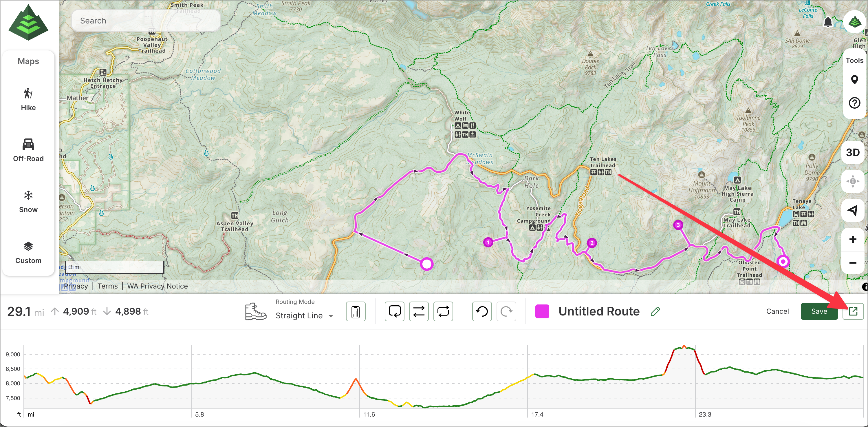Click the Save button
The image size is (868, 427).
pos(819,311)
